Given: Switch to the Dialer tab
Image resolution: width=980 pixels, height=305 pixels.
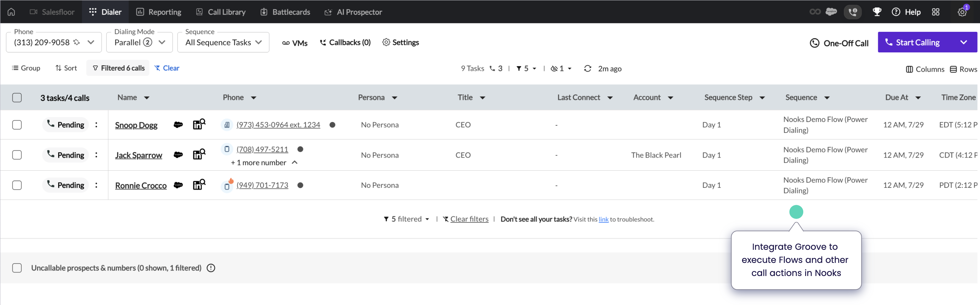Looking at the screenshot, I should (x=105, y=12).
